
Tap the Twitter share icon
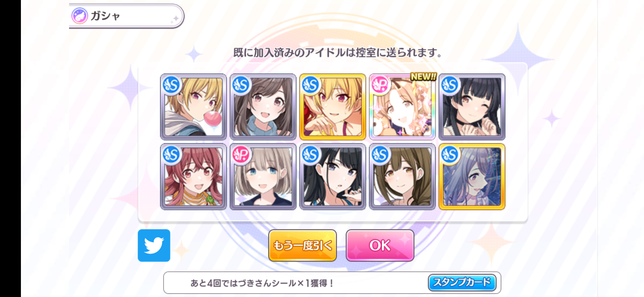pyautogui.click(x=154, y=245)
